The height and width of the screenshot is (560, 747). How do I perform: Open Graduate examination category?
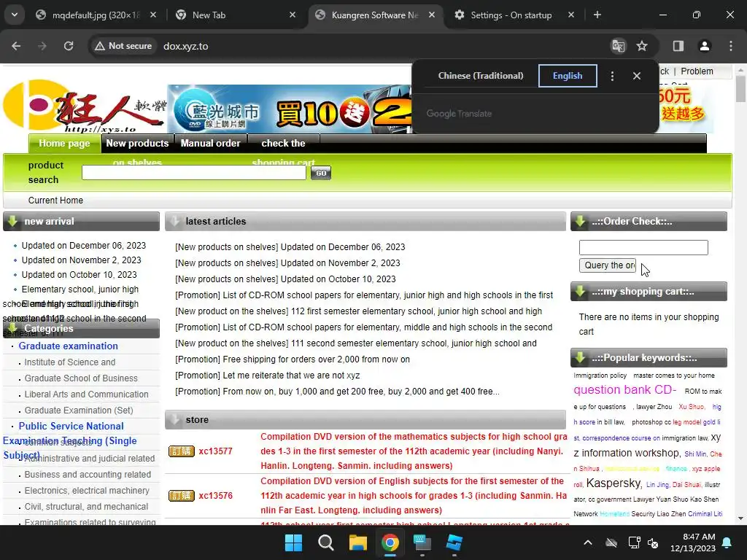68,346
